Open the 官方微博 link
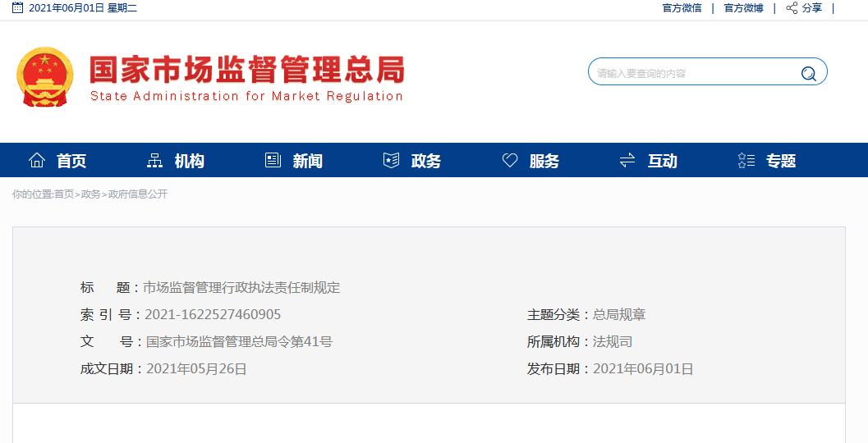868x443 pixels. click(x=743, y=7)
